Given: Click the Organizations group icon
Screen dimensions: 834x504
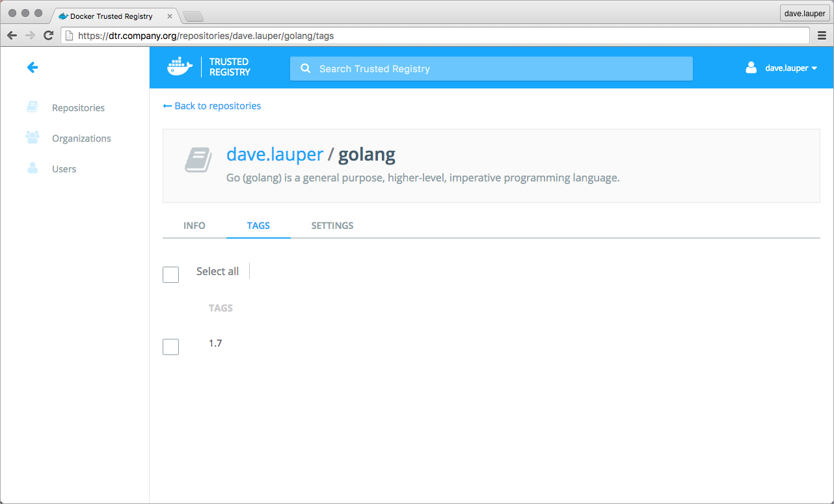Looking at the screenshot, I should click(33, 138).
